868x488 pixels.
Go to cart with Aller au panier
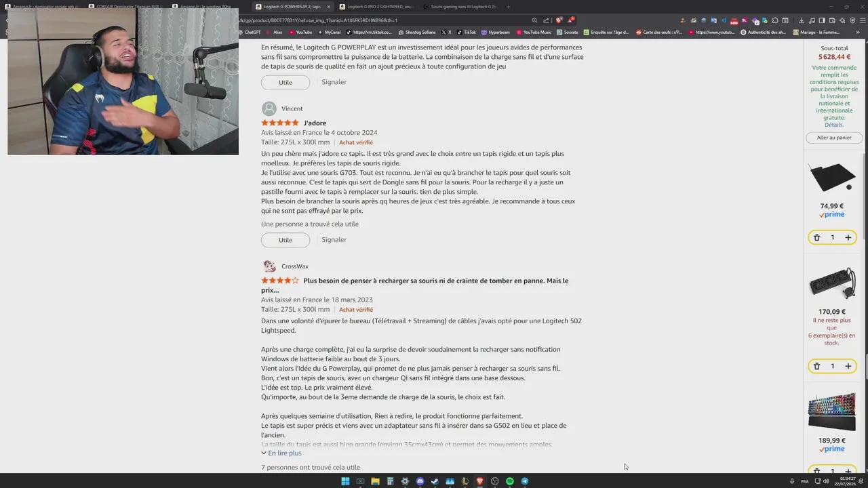[x=834, y=138]
